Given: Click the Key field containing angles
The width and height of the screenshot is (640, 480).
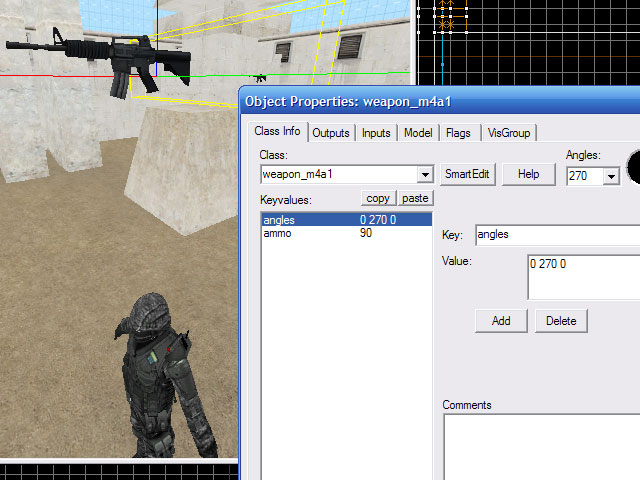Looking at the screenshot, I should (558, 235).
